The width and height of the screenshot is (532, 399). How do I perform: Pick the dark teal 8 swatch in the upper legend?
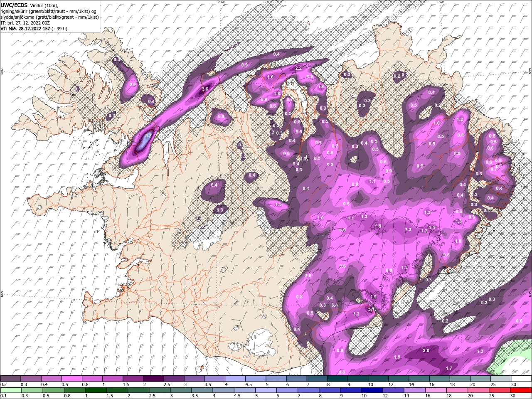(337, 379)
